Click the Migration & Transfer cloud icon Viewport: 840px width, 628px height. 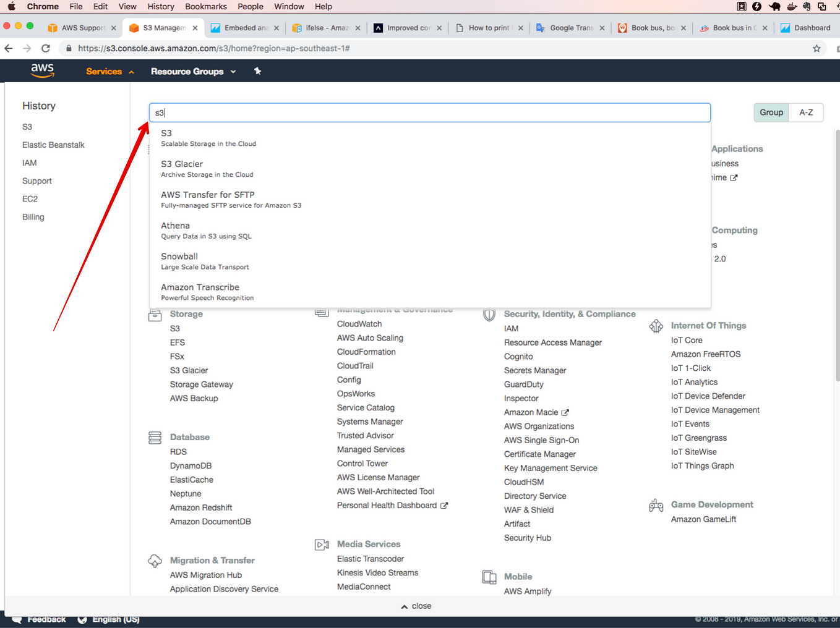[x=155, y=561]
